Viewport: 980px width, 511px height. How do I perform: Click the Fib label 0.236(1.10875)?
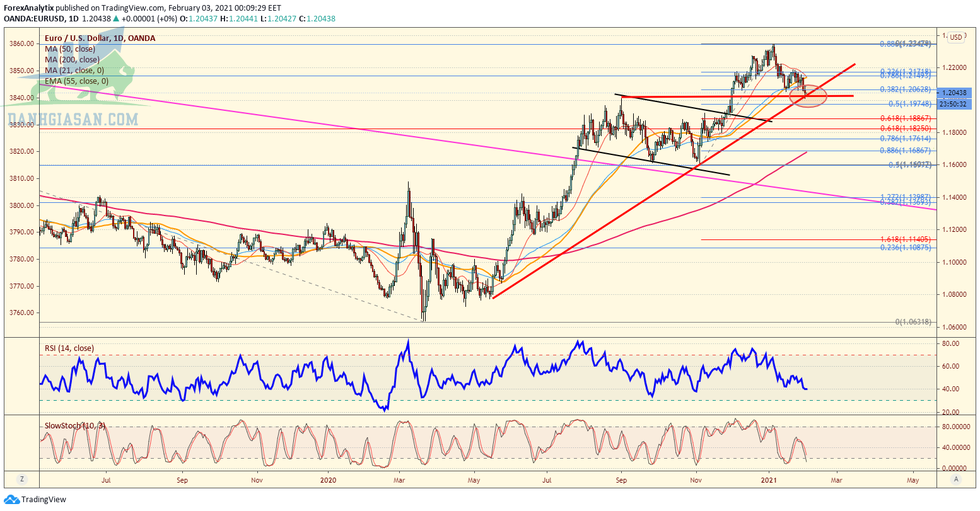tap(906, 248)
